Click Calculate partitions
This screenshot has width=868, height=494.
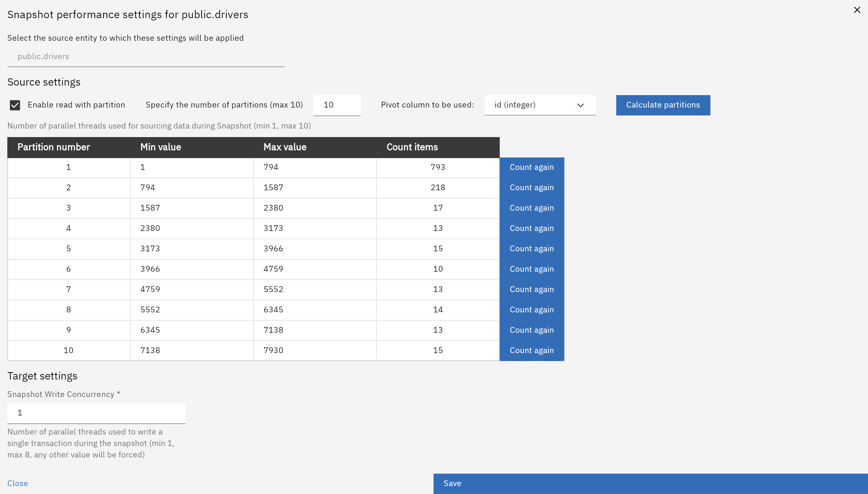click(x=663, y=105)
